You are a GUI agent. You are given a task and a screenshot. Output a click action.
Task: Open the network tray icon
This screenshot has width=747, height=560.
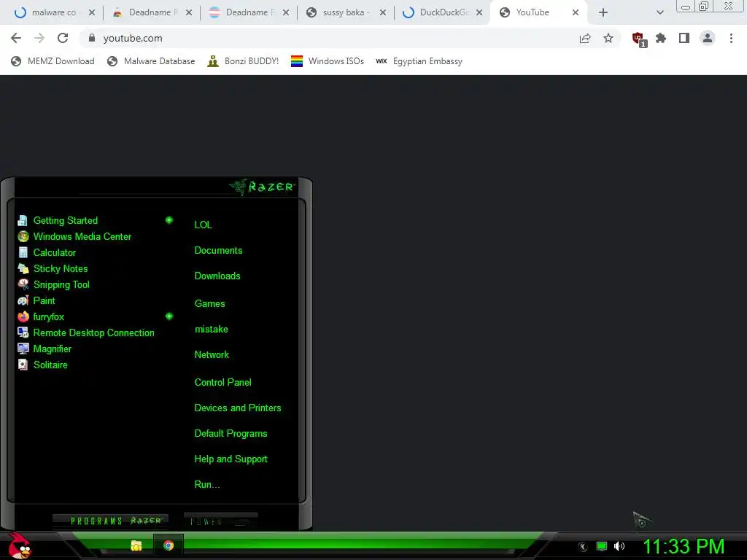(602, 546)
